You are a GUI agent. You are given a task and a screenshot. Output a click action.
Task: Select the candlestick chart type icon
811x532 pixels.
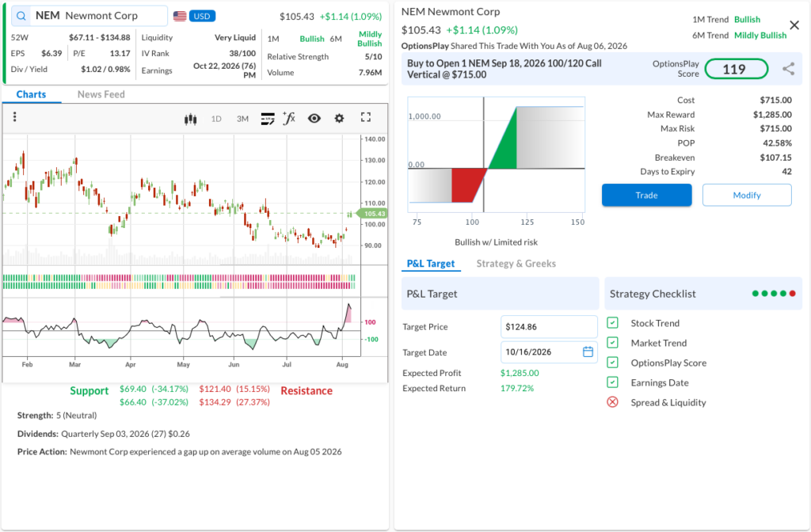(190, 119)
